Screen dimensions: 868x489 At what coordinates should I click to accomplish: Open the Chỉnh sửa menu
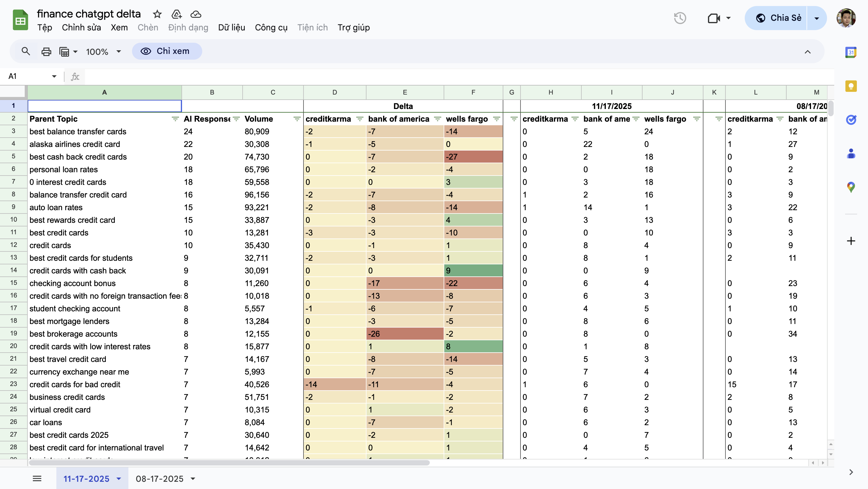(81, 28)
